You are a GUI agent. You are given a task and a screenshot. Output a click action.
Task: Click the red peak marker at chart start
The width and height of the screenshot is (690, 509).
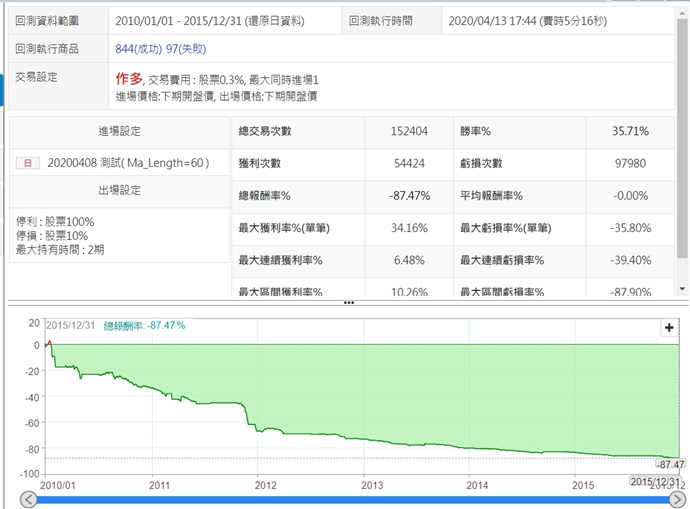49,345
